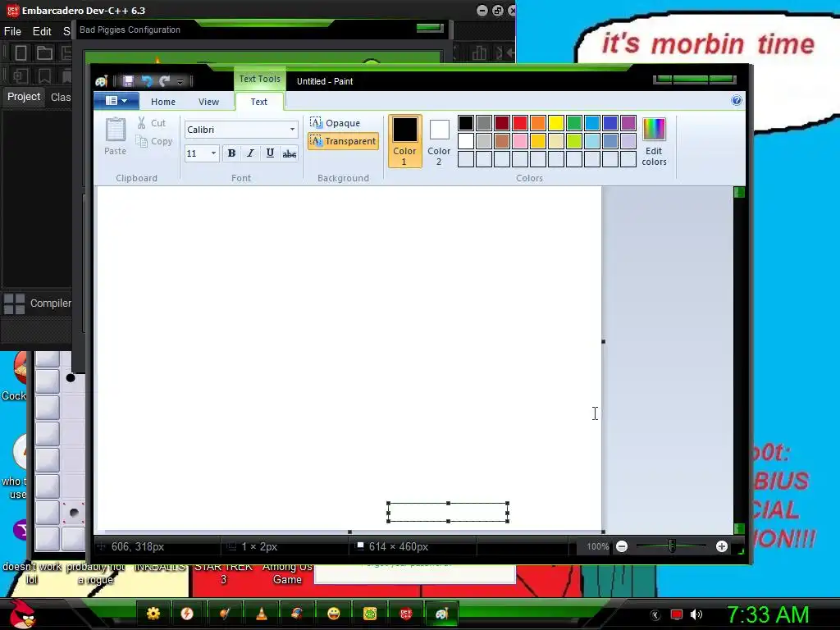Click the Text Tools contextual tab header

[260, 79]
